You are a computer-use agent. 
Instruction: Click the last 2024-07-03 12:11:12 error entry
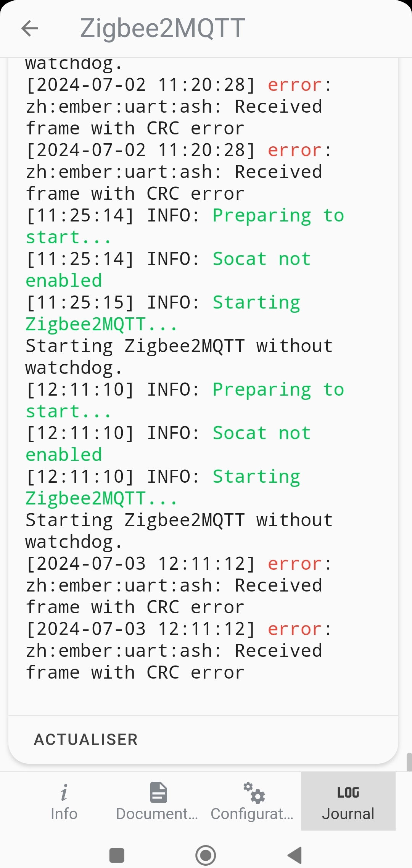click(179, 651)
